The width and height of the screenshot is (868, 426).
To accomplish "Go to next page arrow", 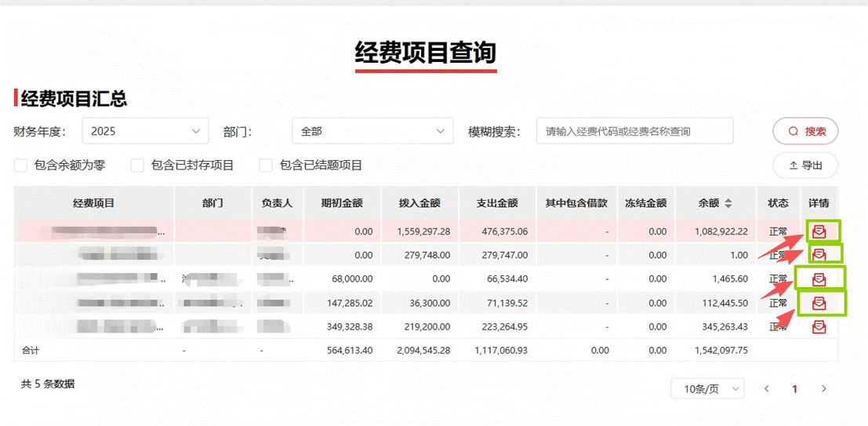I will click(x=823, y=388).
